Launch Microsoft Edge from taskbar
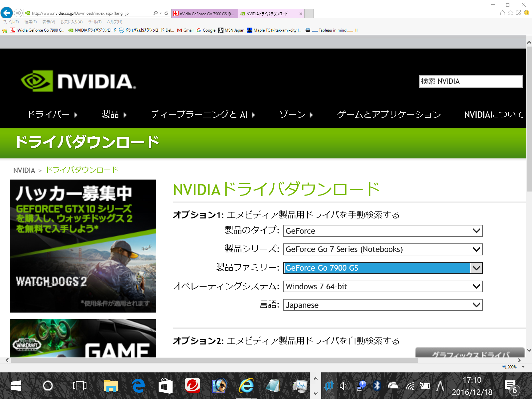This screenshot has height=399, width=532. [138, 386]
